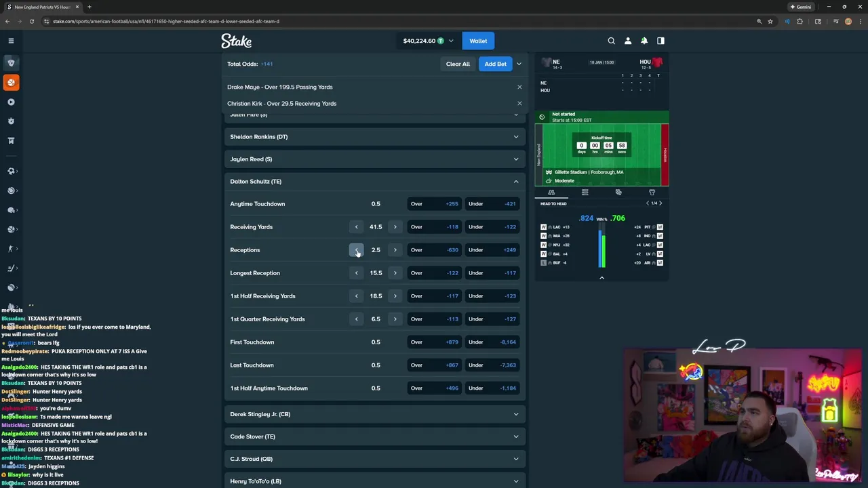Collapse the match widget with up chevron
Screen dimensions: 868x488
pos(601,278)
